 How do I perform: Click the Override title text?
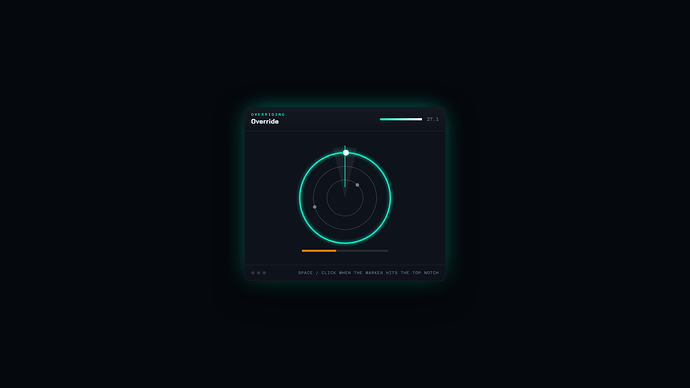[x=265, y=121]
